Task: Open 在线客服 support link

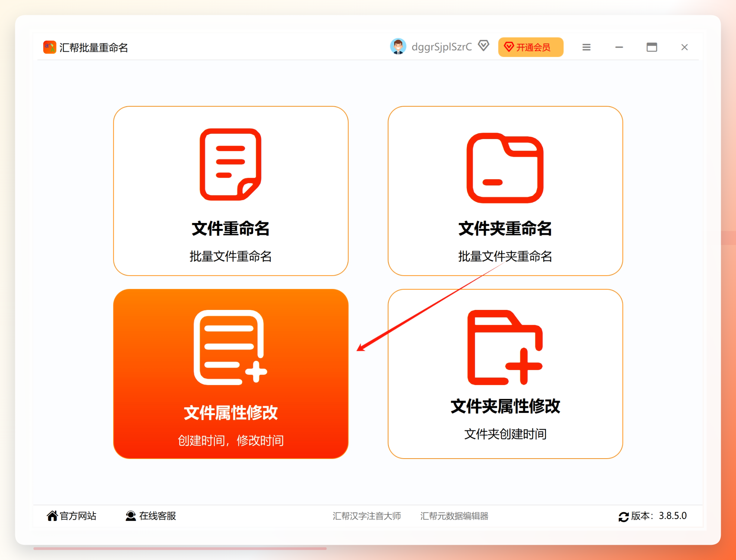Action: click(157, 516)
